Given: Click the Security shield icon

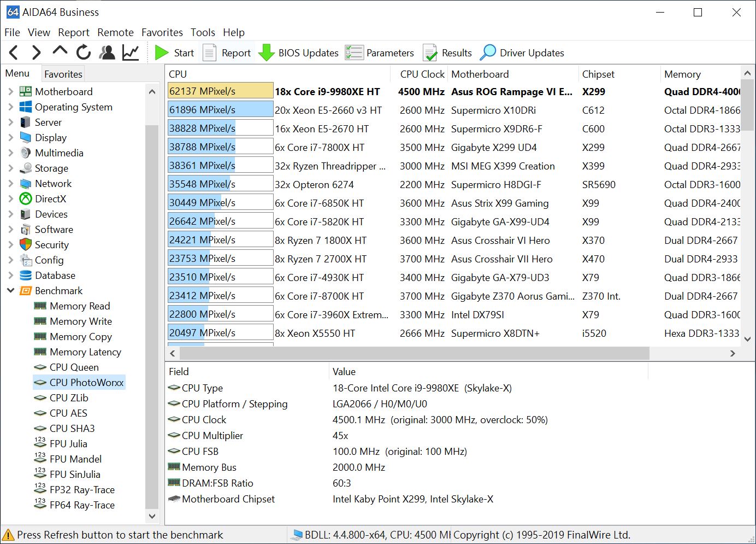Looking at the screenshot, I should 26,244.
